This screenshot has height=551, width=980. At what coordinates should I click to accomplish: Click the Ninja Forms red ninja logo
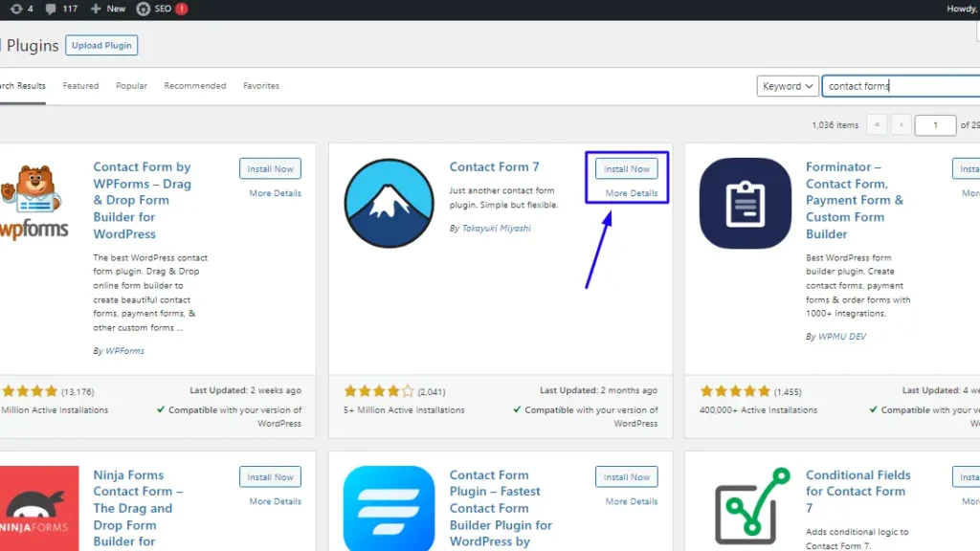39,509
